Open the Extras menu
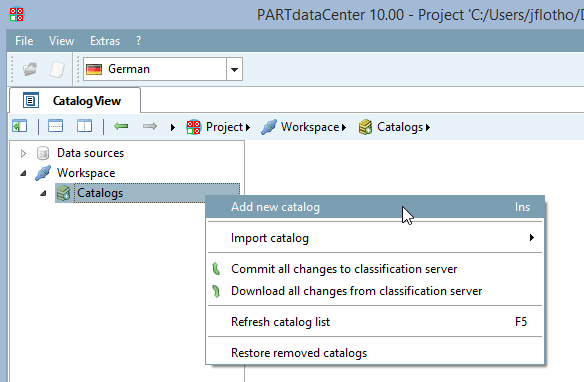The height and width of the screenshot is (382, 584). pos(105,41)
